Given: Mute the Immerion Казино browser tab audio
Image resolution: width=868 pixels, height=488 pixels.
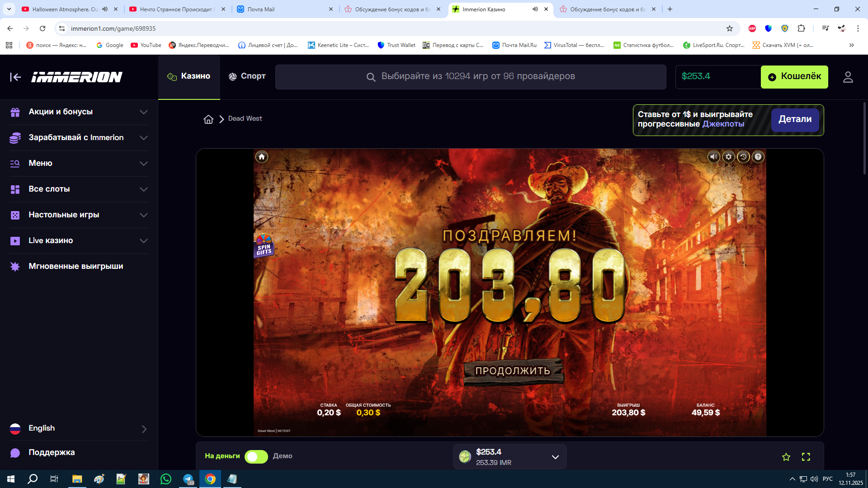Looking at the screenshot, I should tap(535, 9).
